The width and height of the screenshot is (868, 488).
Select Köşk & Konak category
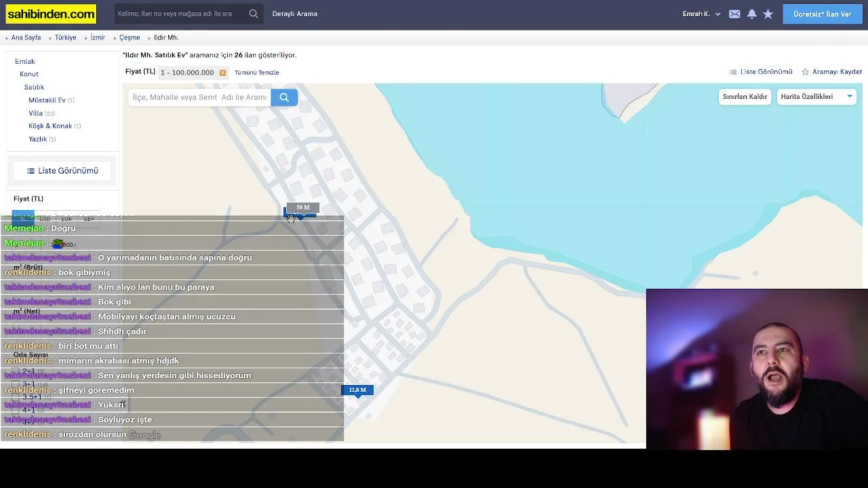(x=50, y=126)
